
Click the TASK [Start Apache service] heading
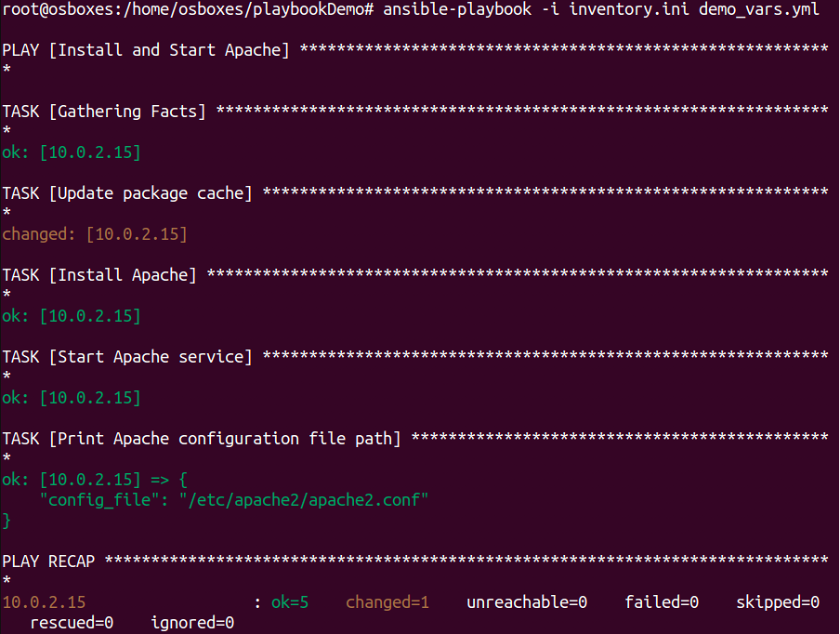[125, 356]
